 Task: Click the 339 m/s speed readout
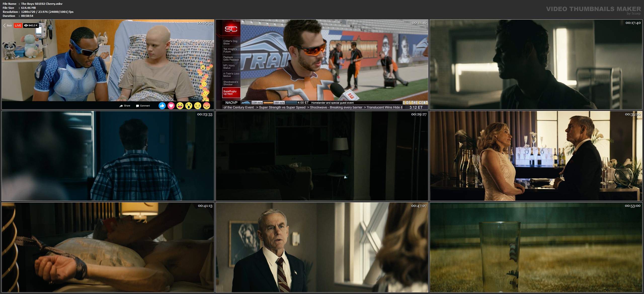coord(257,103)
